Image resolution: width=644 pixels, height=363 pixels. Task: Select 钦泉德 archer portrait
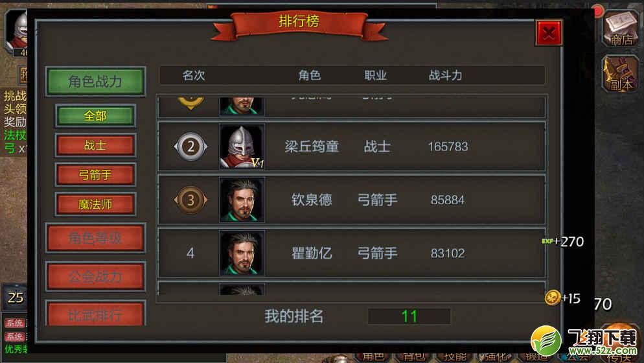point(242,200)
